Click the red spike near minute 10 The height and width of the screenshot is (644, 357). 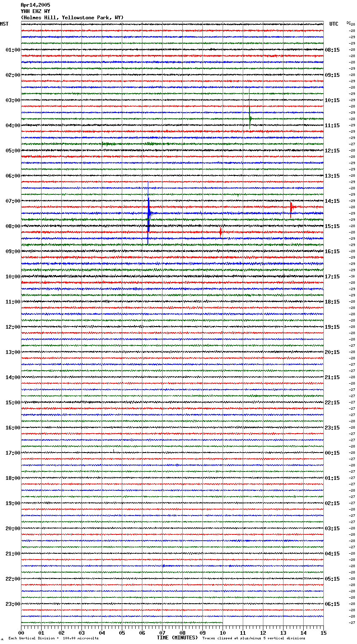220,232
